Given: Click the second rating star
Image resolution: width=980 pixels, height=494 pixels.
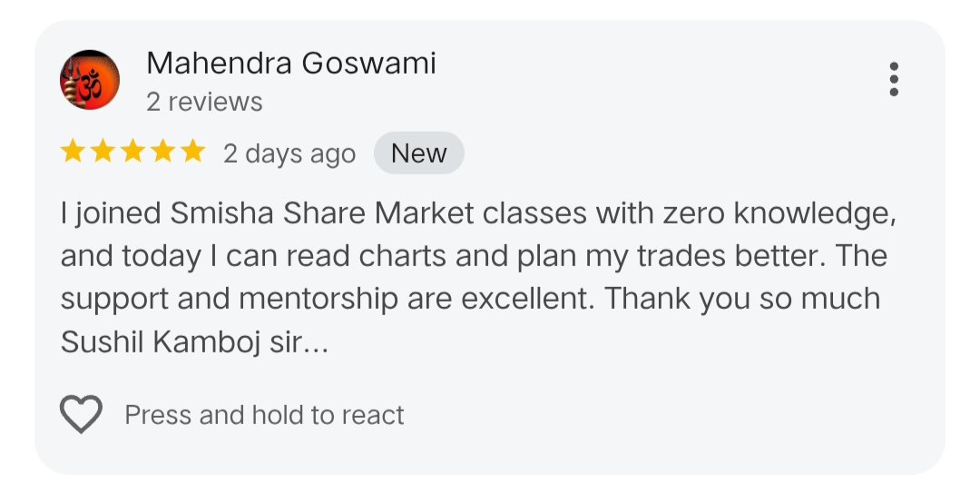Looking at the screenshot, I should click(x=103, y=153).
